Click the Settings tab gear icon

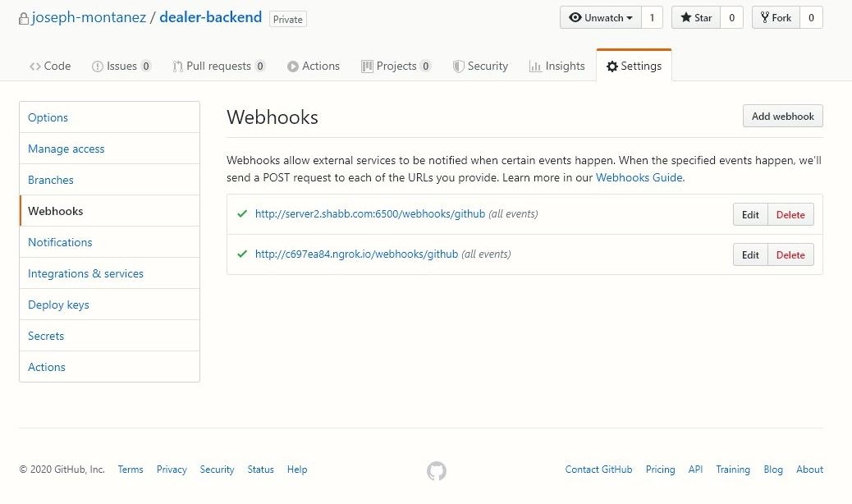[x=612, y=66]
